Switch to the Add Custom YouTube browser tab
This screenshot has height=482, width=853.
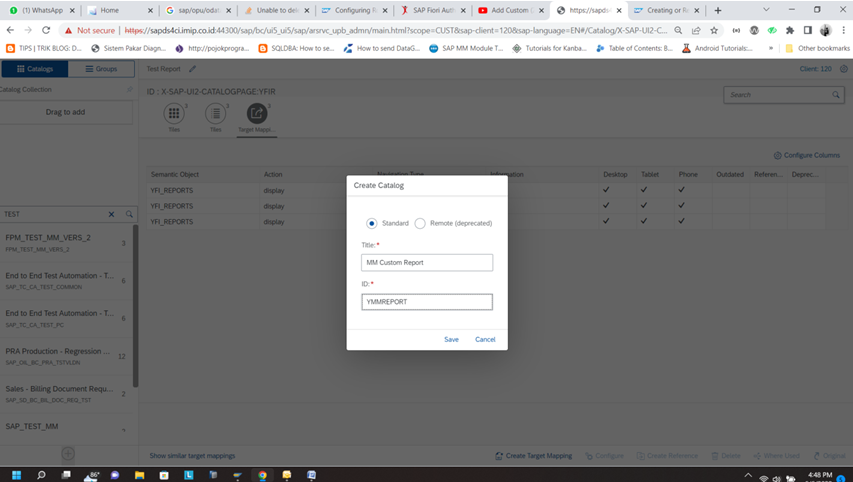[x=510, y=10]
